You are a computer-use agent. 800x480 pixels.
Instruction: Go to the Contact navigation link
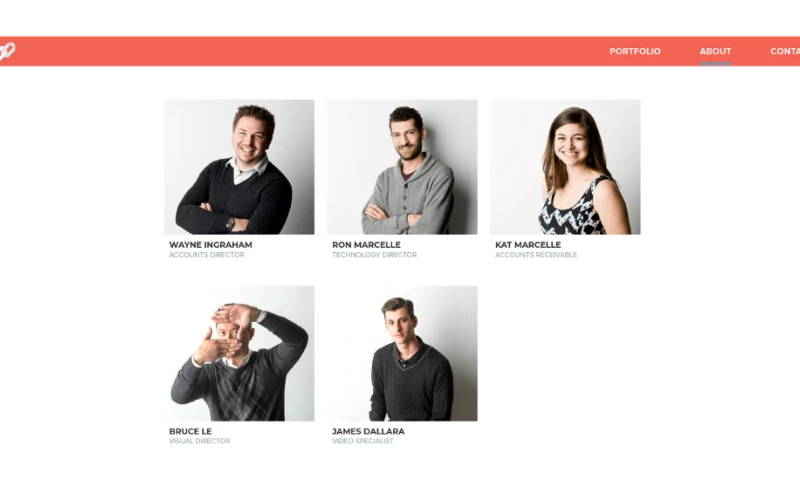(785, 51)
